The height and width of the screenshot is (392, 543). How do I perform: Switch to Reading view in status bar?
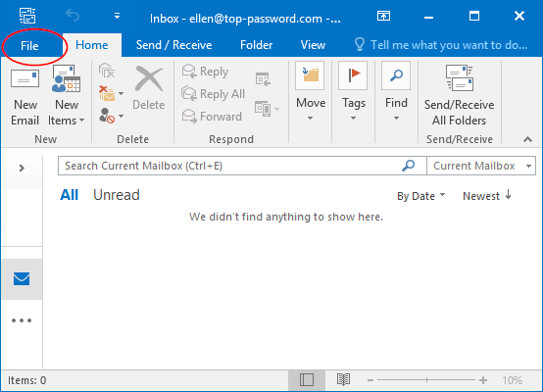pyautogui.click(x=343, y=380)
